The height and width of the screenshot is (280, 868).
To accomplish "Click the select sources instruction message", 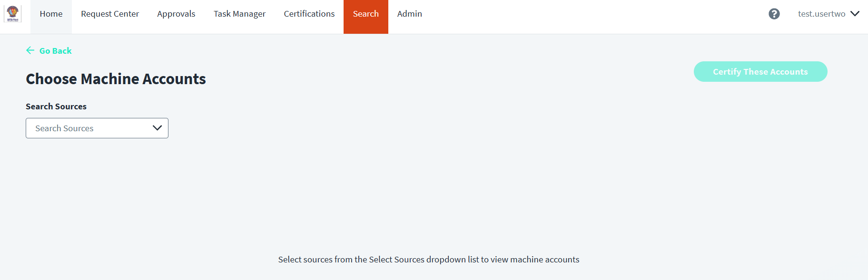I will point(429,260).
